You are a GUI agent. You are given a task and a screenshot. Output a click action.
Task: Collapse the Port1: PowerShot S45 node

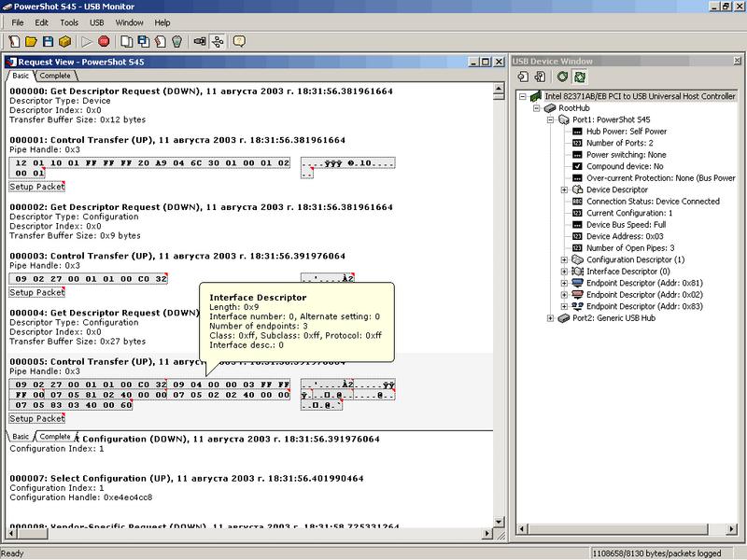click(x=550, y=119)
